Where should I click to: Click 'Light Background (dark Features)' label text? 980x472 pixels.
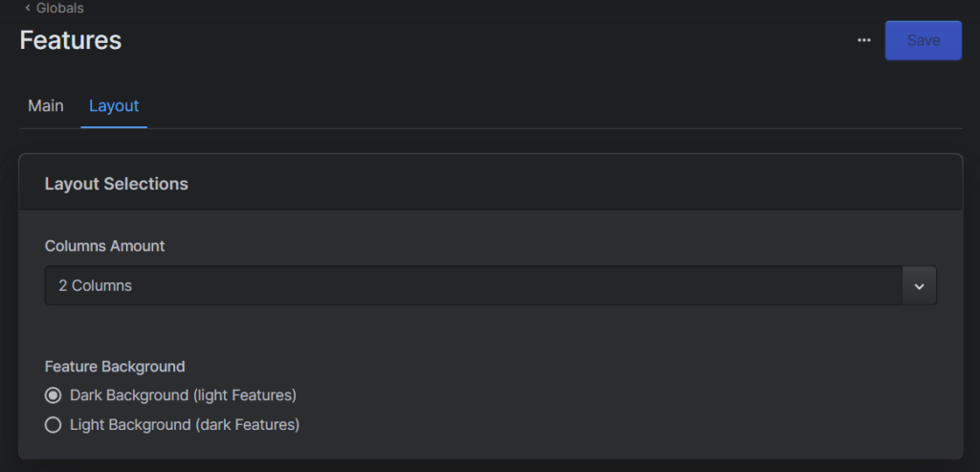(x=185, y=425)
